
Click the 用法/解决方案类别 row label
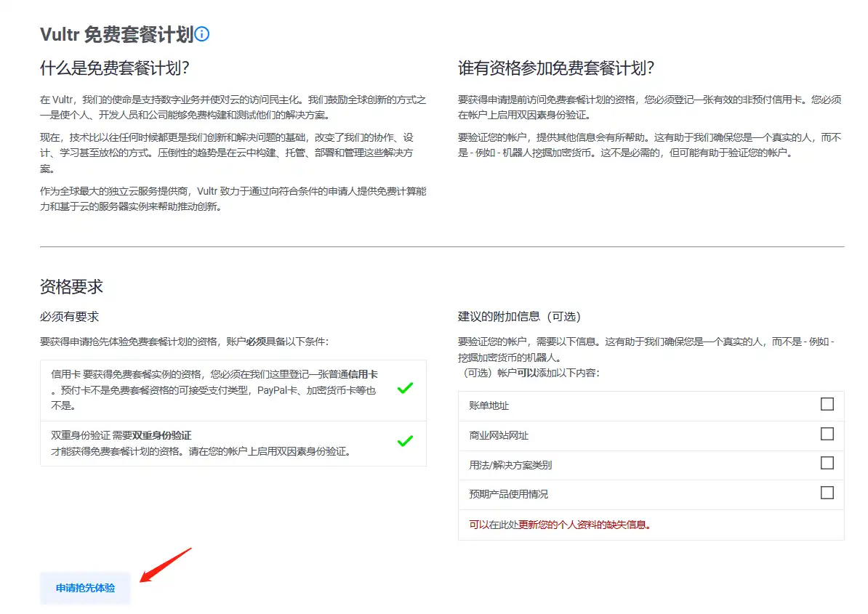[510, 465]
